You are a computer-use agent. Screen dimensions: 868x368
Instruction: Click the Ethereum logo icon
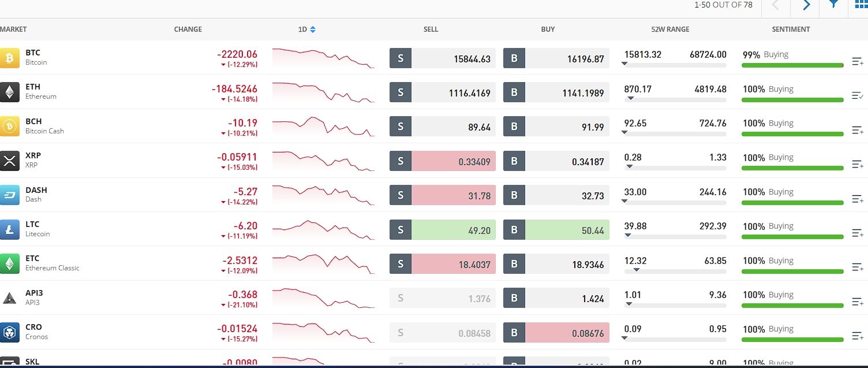[x=9, y=92]
